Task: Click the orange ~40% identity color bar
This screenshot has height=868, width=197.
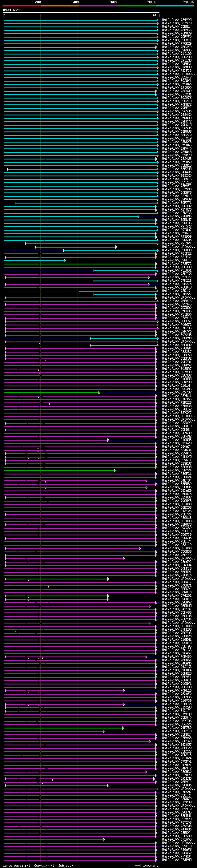Action: pos(61,6)
